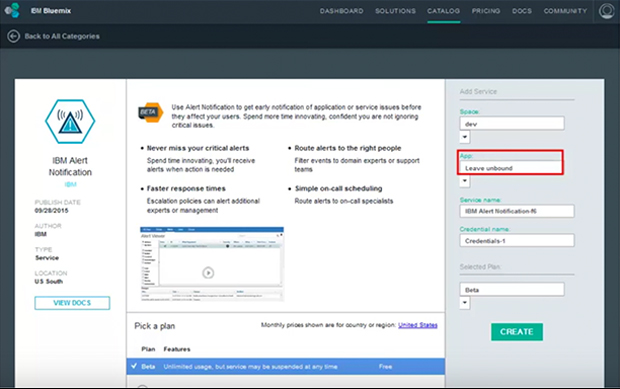The width and height of the screenshot is (620, 389).
Task: Click the TYPE value 'Service'
Action: [x=47, y=258]
